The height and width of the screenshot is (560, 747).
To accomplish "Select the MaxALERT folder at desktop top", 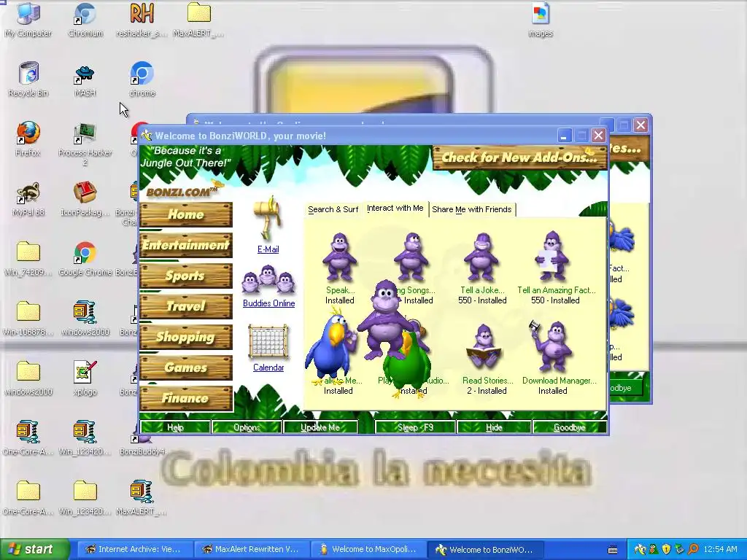I will pyautogui.click(x=198, y=20).
